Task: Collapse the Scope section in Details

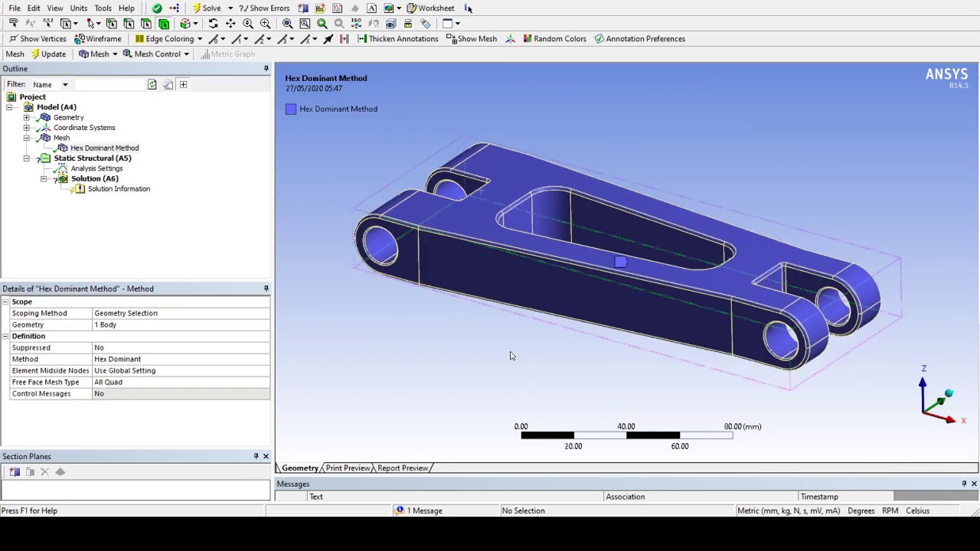Action: (x=5, y=302)
